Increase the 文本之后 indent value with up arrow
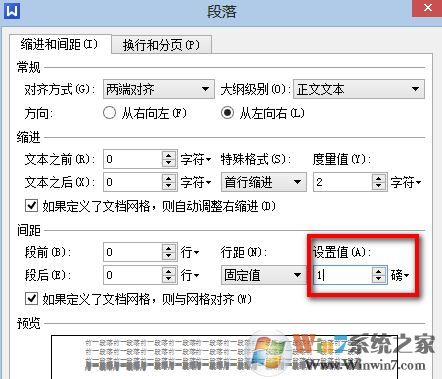Image resolution: width=442 pixels, height=379 pixels. [169, 178]
